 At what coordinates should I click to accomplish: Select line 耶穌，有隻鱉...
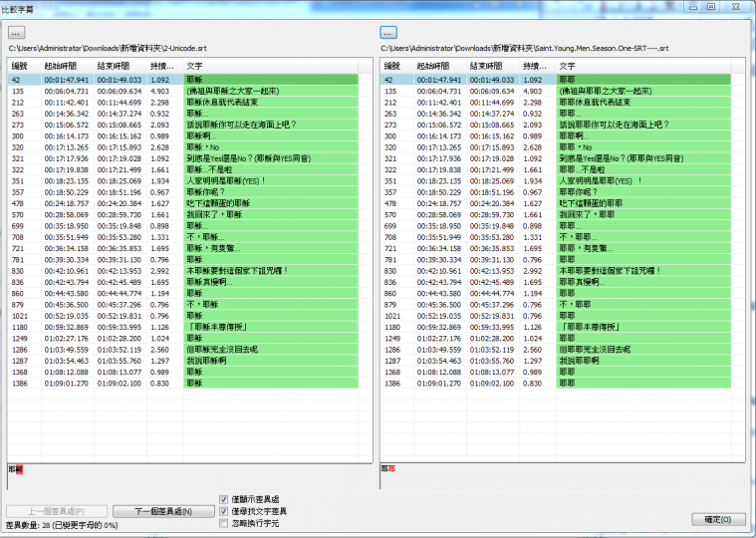(182, 248)
